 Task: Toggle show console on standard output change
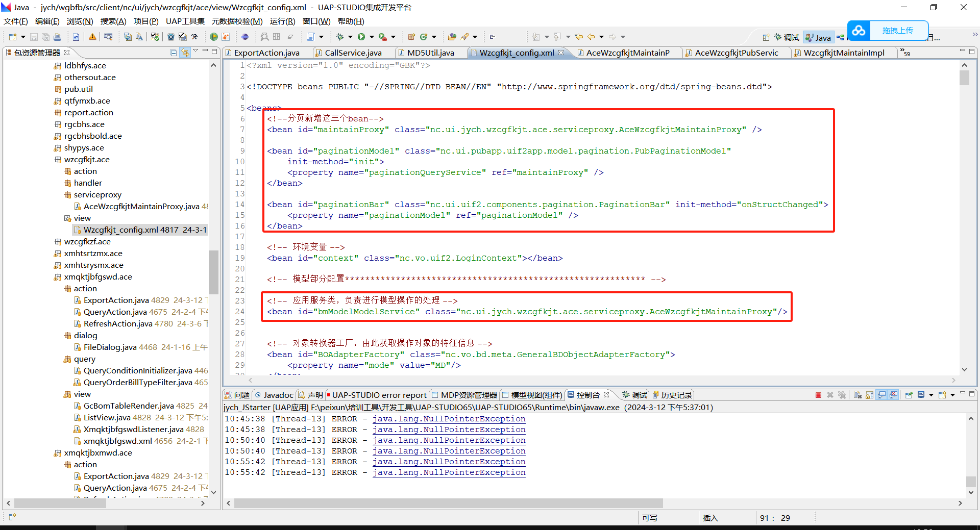881,395
